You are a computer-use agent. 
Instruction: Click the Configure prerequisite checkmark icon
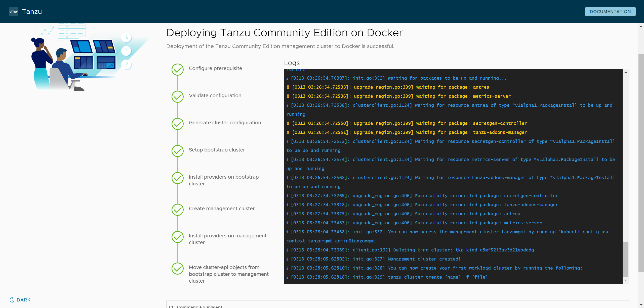[178, 69]
